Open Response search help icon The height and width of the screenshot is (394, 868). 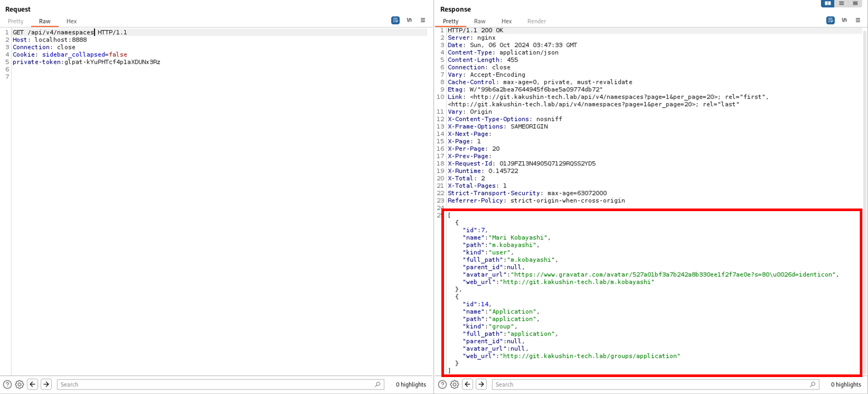[x=442, y=384]
